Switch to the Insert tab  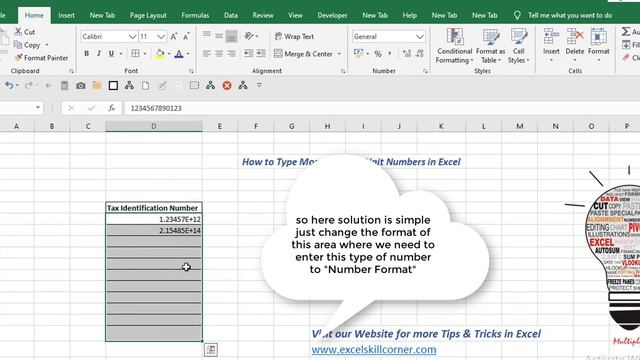[66, 15]
